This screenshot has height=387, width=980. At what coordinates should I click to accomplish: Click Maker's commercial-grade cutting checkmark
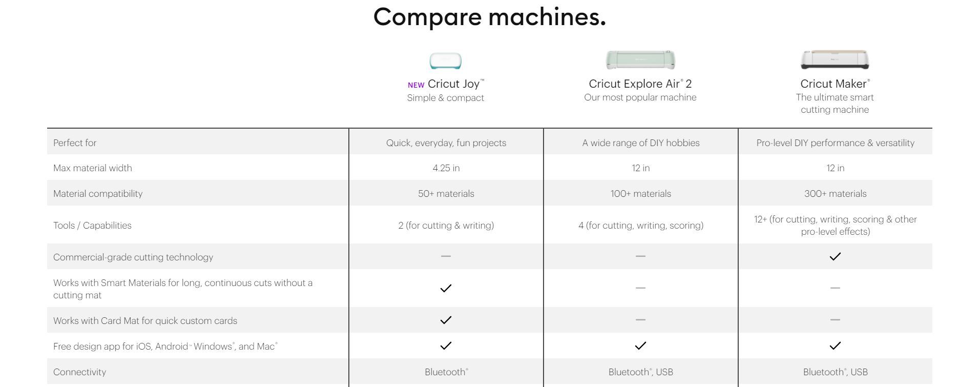tap(835, 256)
